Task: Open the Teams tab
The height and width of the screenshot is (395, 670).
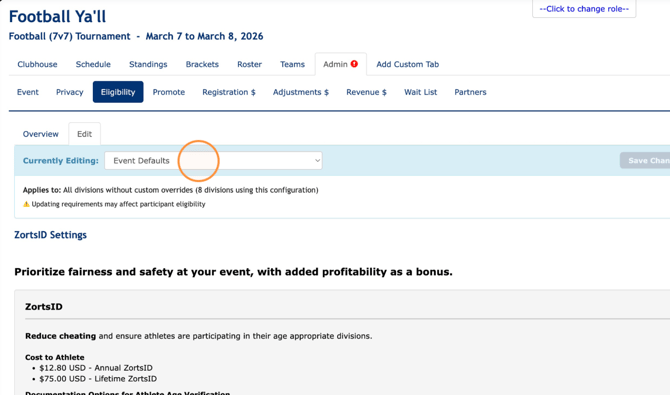Action: coord(292,64)
